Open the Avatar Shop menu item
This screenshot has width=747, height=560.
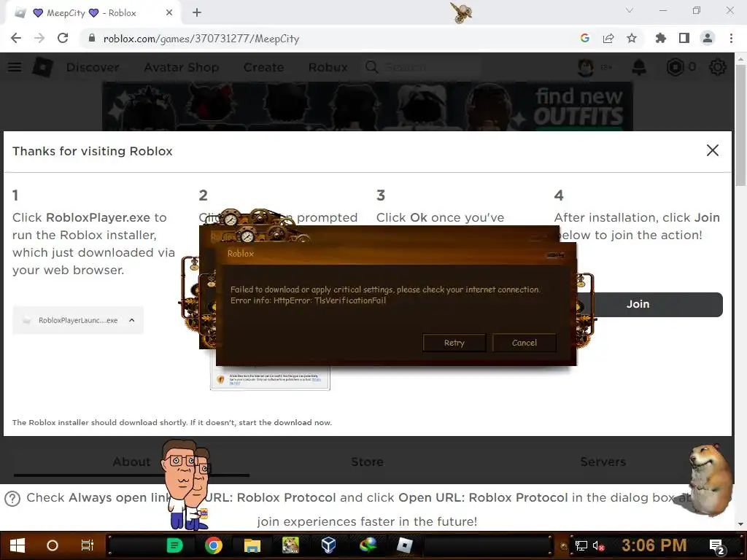[182, 67]
